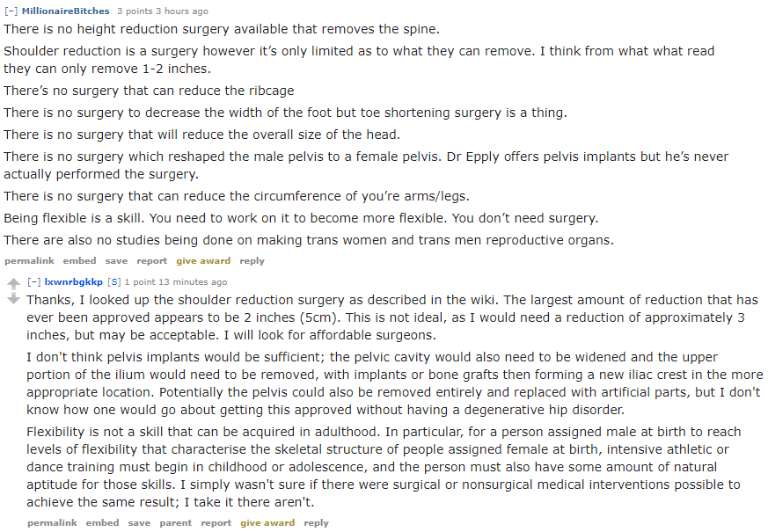Reply to the lxwnrbgkkp comment
768x532 pixels.
click(316, 523)
